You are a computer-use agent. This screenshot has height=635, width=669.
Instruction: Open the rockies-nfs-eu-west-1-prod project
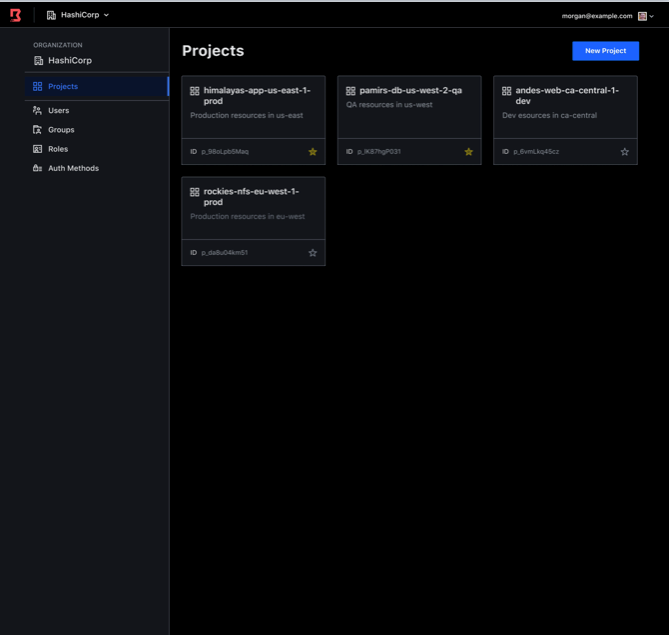(251, 197)
